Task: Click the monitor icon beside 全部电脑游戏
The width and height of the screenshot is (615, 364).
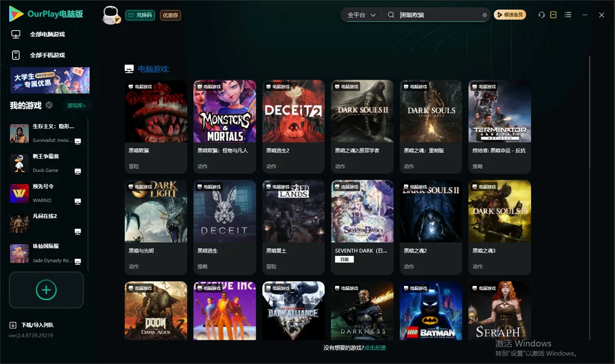Action: pos(16,34)
